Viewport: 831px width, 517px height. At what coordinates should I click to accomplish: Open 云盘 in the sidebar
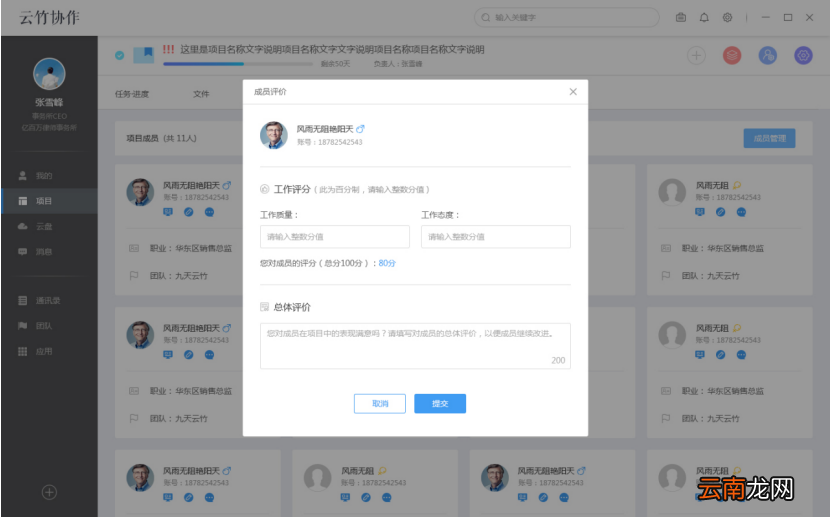tap(49, 227)
